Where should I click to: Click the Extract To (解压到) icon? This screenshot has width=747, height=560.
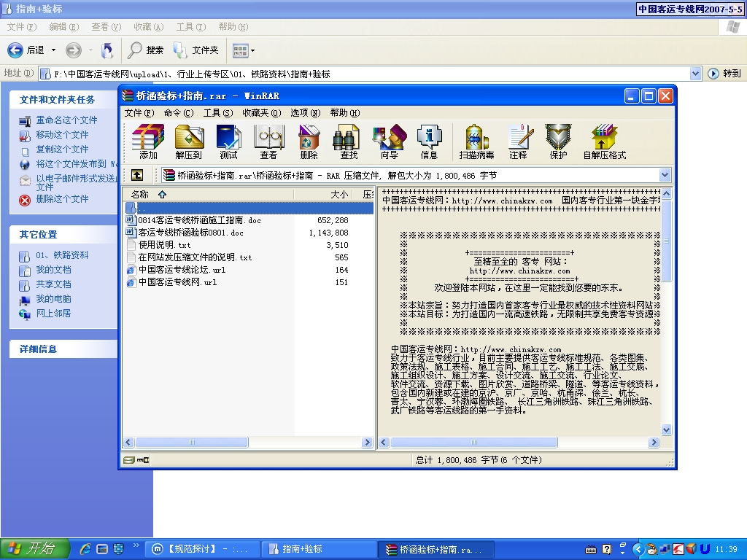[x=189, y=141]
